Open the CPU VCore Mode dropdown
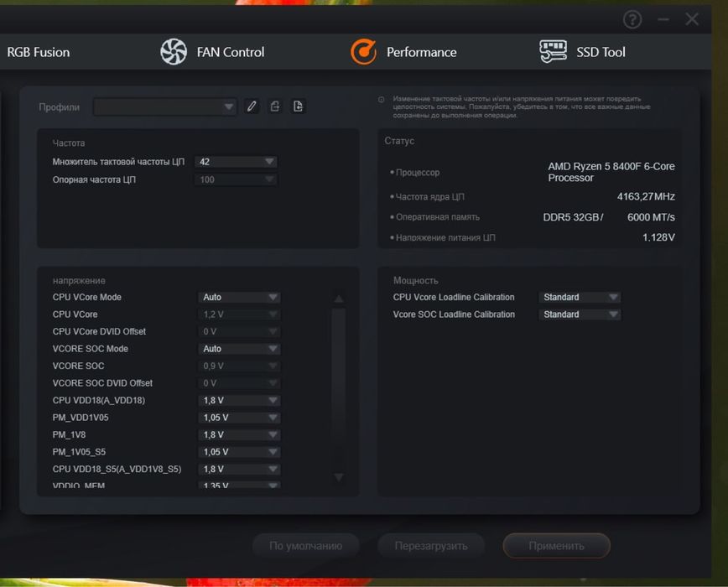Image resolution: width=728 pixels, height=587 pixels. (x=239, y=297)
